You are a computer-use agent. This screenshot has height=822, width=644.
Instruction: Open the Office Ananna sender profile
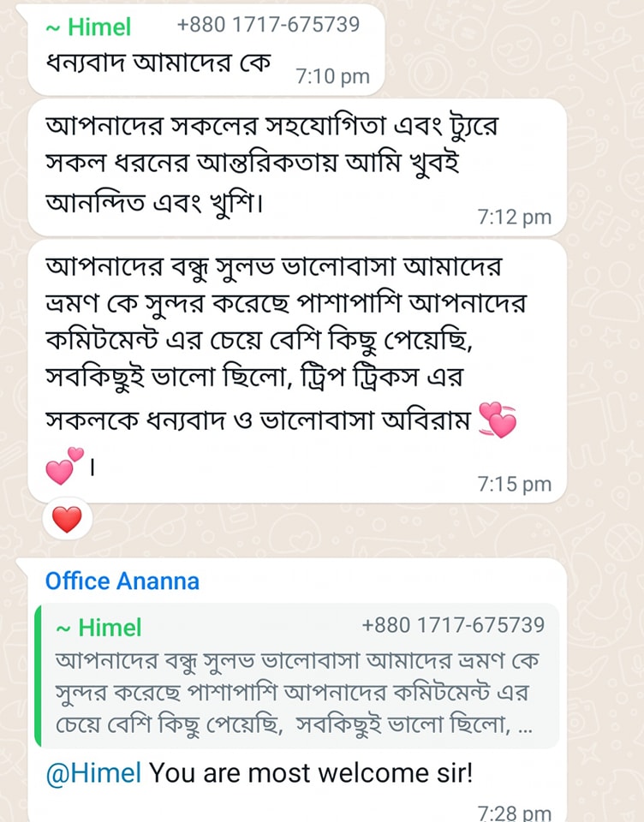click(x=122, y=581)
